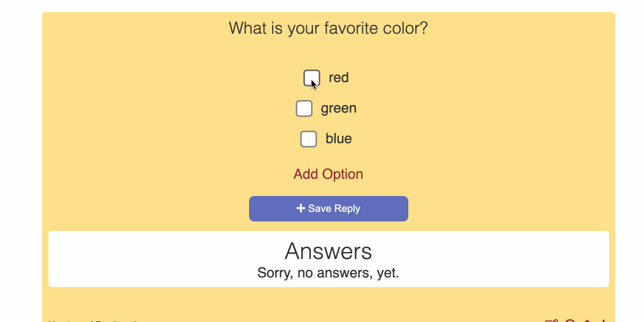The image size is (644, 322).
Task: Click the "Sorry, no answers, yet." message
Action: click(328, 274)
